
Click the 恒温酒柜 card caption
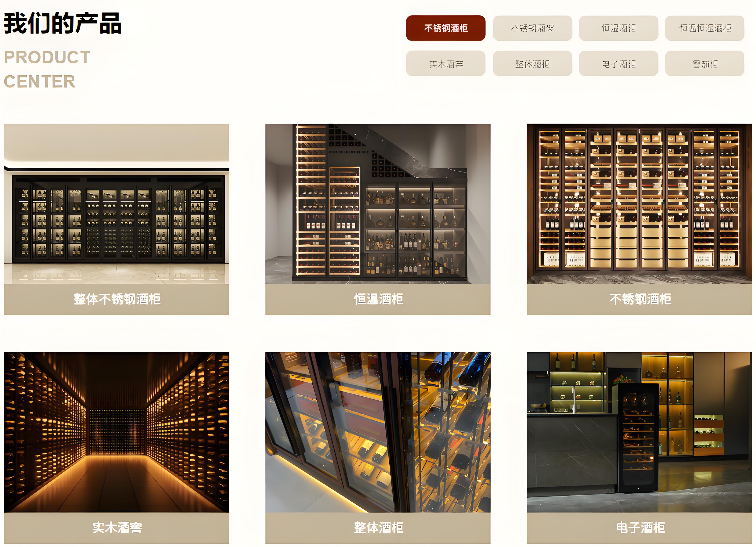click(378, 299)
